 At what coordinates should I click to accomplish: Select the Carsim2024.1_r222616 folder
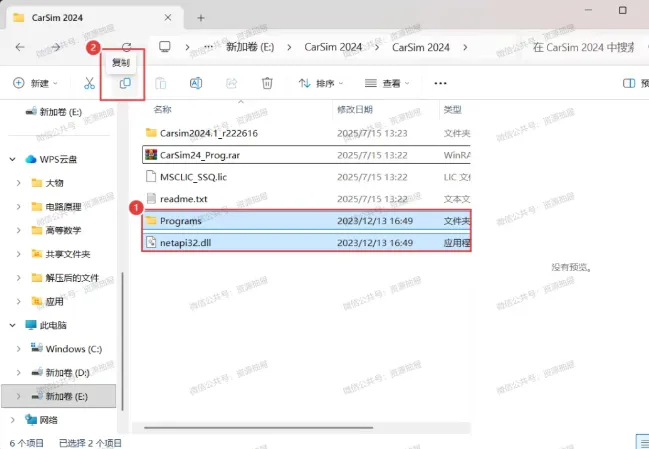coord(306,133)
